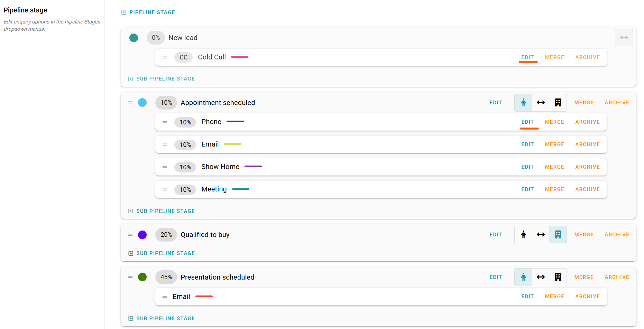Merge the Presentation scheduled stage

click(x=584, y=277)
